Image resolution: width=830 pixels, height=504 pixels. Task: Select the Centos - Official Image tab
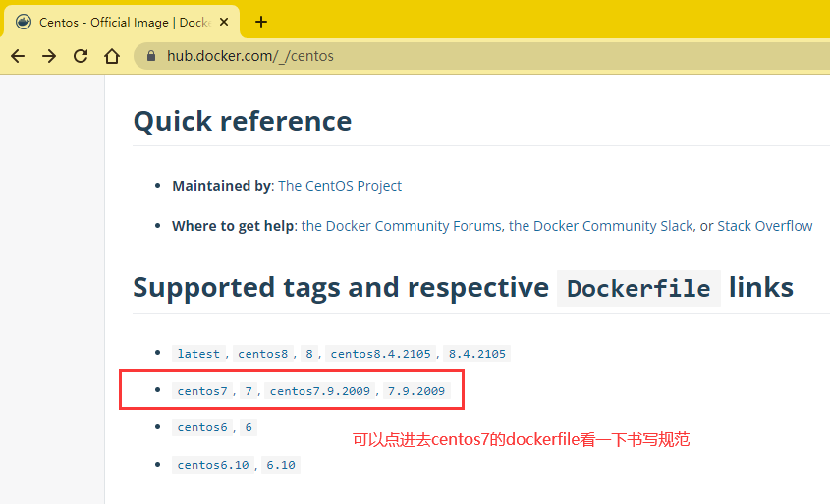click(x=122, y=22)
